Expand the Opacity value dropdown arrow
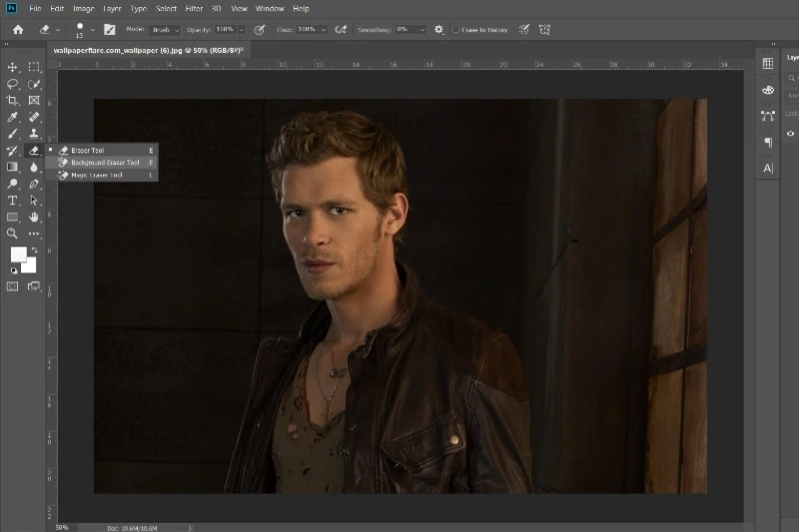 tap(242, 30)
